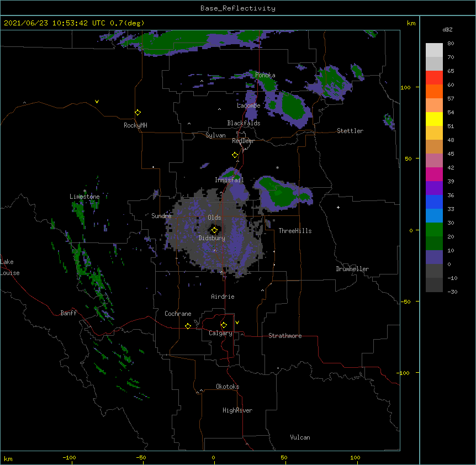Click the yellow v marker northwest of RockyMH
476x465 pixels.
(x=97, y=102)
